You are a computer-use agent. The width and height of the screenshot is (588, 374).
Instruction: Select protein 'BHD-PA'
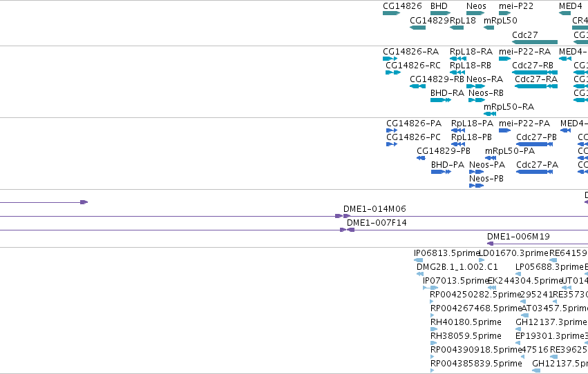(448, 165)
